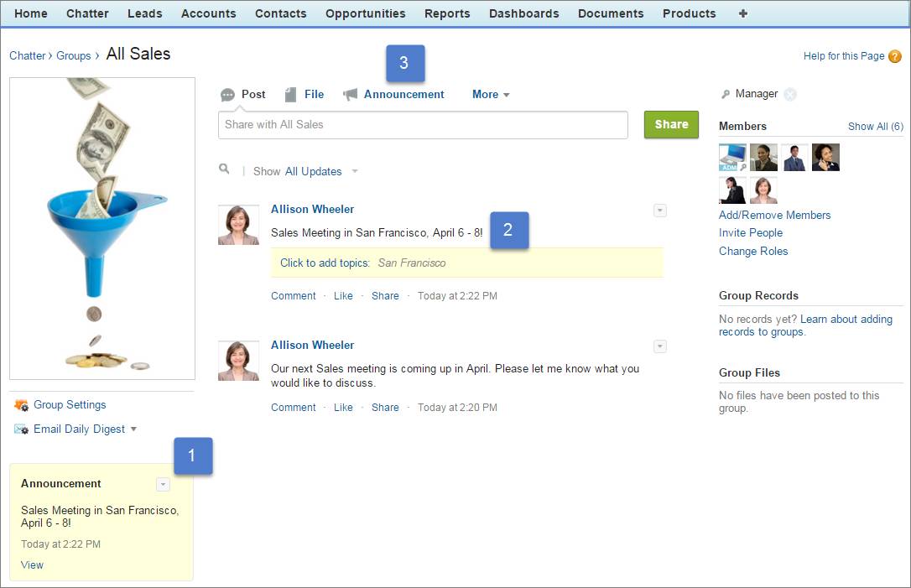Select the File publisher action
Image resolution: width=911 pixels, height=588 pixels.
[x=314, y=94]
